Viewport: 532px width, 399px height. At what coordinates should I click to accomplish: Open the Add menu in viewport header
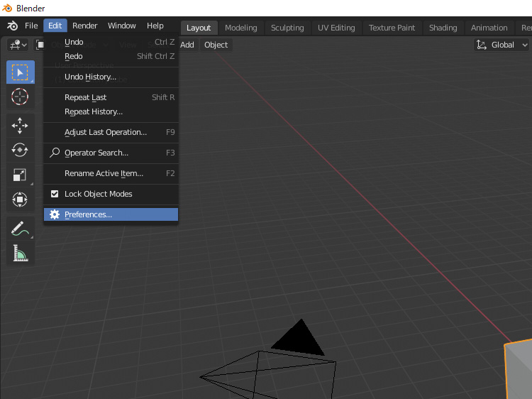click(187, 45)
